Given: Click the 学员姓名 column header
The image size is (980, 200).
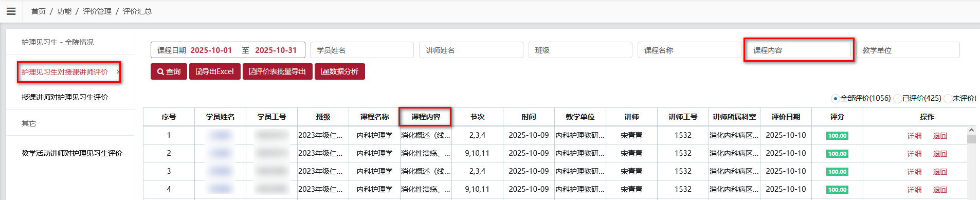Looking at the screenshot, I should coord(220,117).
